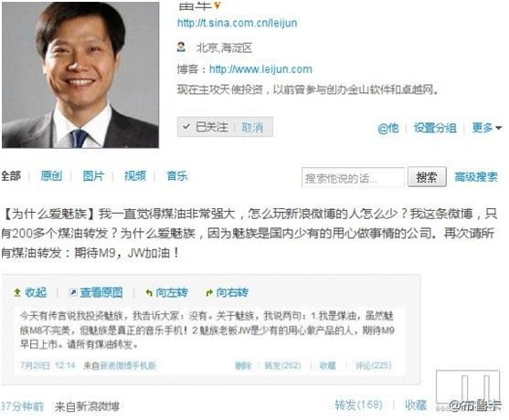Open the 设置分组 group settings
This screenshot has width=509, height=420.
(435, 128)
